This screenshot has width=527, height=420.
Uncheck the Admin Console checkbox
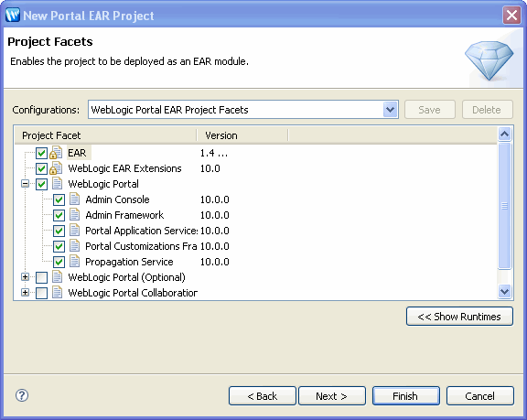click(59, 199)
